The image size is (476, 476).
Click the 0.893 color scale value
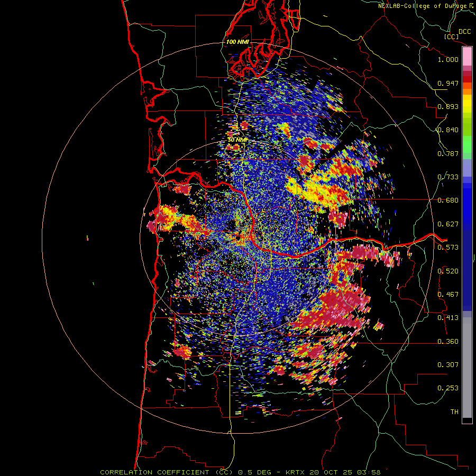click(448, 106)
